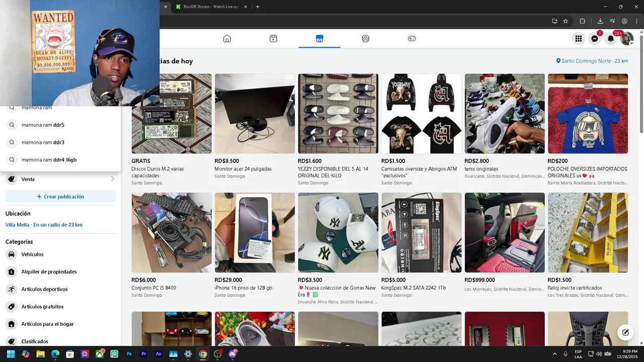The height and width of the screenshot is (362, 644).
Task: Open Clasificados category
Action: (x=60, y=341)
